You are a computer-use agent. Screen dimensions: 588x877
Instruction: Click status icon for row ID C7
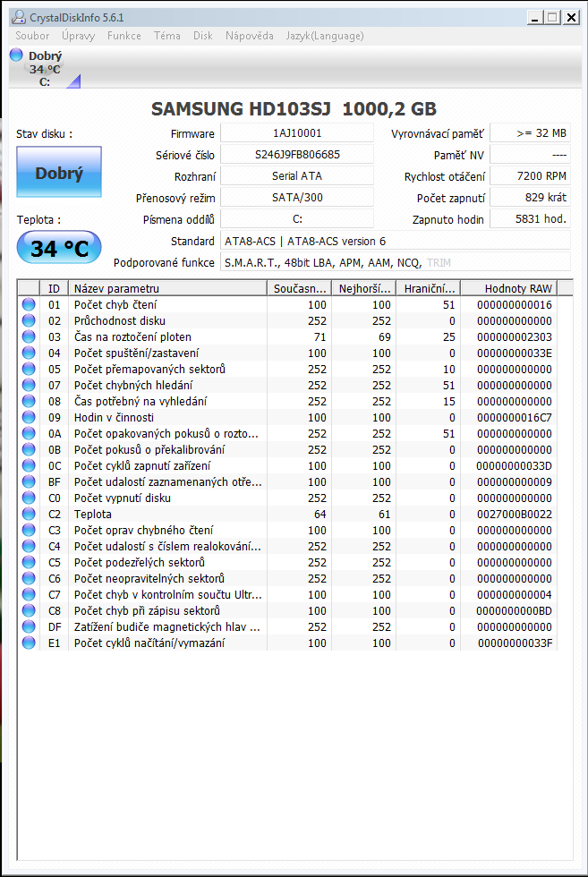[x=29, y=594]
